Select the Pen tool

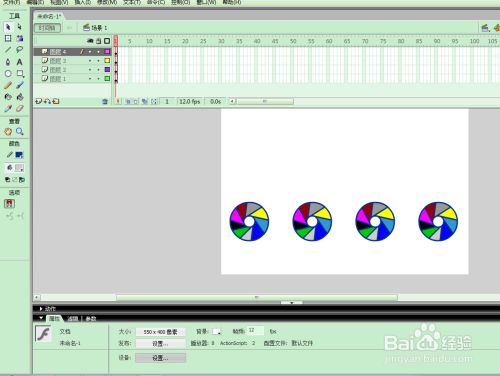(8, 62)
